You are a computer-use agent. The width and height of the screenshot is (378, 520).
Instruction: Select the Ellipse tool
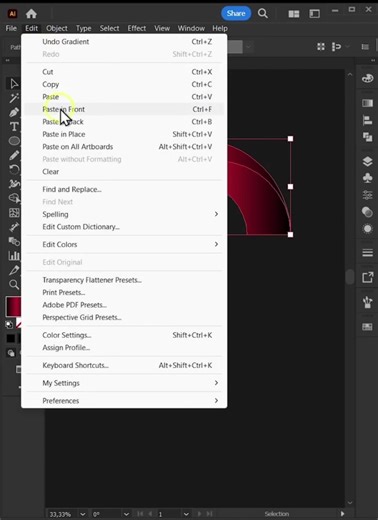tap(14, 141)
